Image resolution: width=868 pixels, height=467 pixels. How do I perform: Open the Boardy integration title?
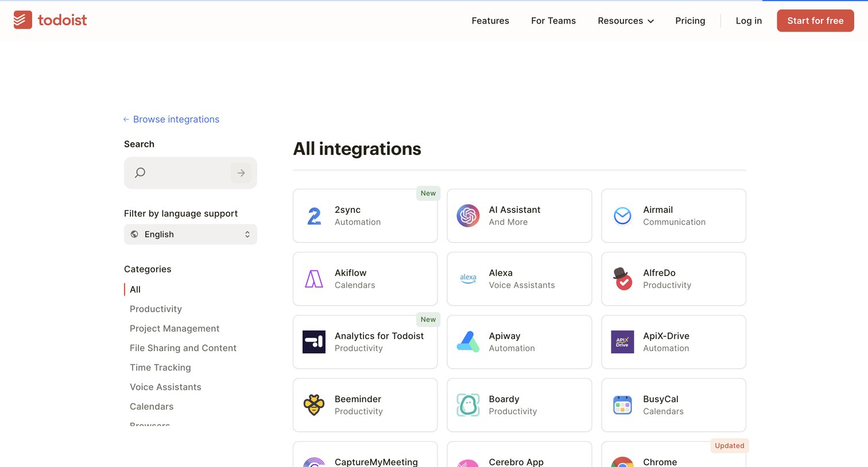point(504,399)
